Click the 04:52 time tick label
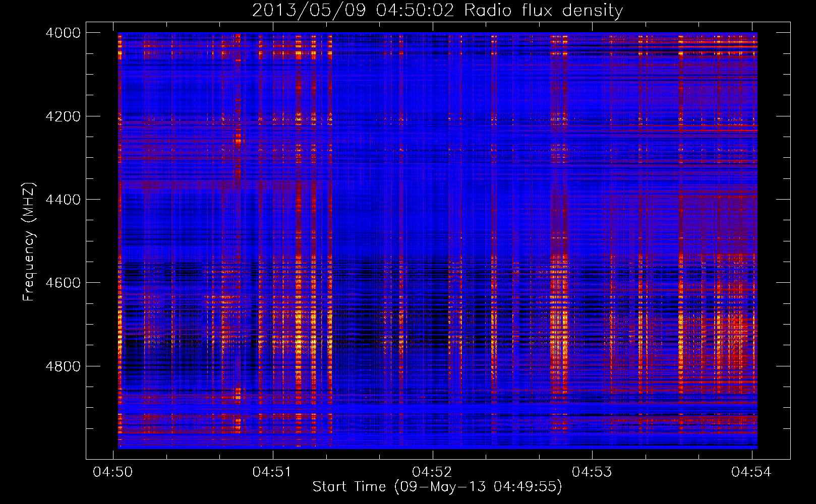816x504 pixels. coord(432,472)
